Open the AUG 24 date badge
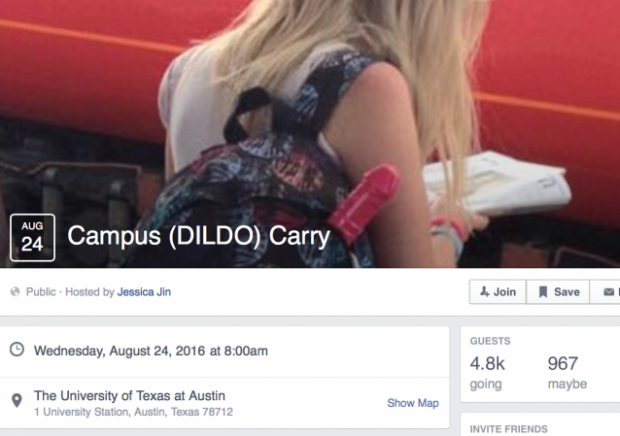Viewport: 620px width, 436px height. point(32,238)
